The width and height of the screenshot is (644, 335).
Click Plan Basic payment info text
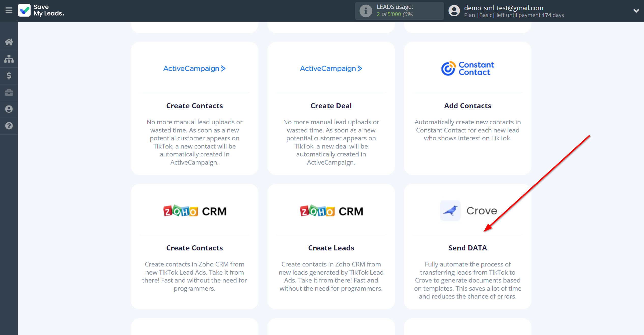(514, 15)
